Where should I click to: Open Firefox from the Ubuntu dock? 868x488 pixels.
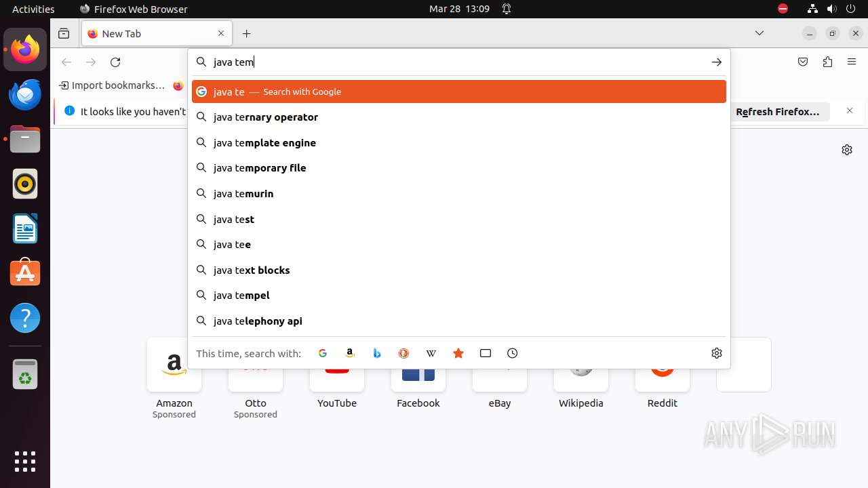pyautogui.click(x=25, y=49)
